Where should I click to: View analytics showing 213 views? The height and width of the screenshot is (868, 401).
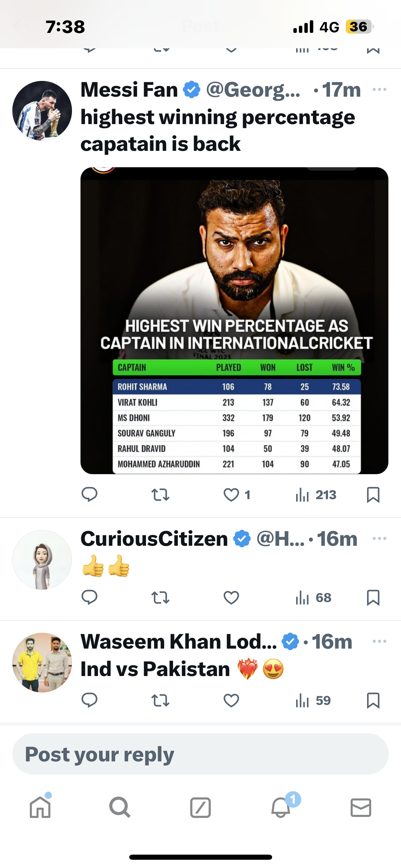316,495
